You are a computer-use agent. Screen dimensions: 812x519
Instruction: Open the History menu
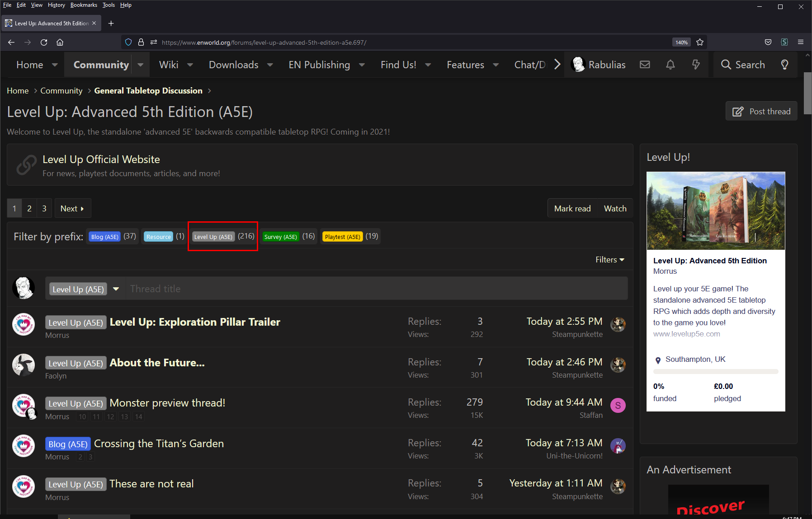57,5
